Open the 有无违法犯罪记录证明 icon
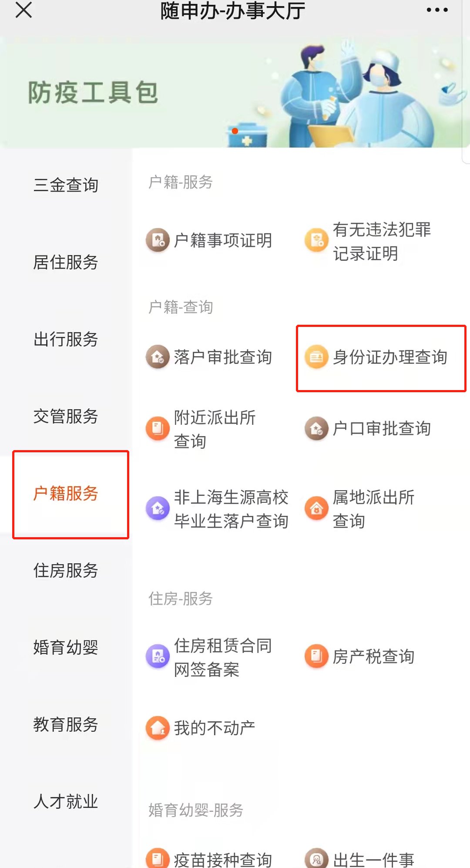 (316, 240)
